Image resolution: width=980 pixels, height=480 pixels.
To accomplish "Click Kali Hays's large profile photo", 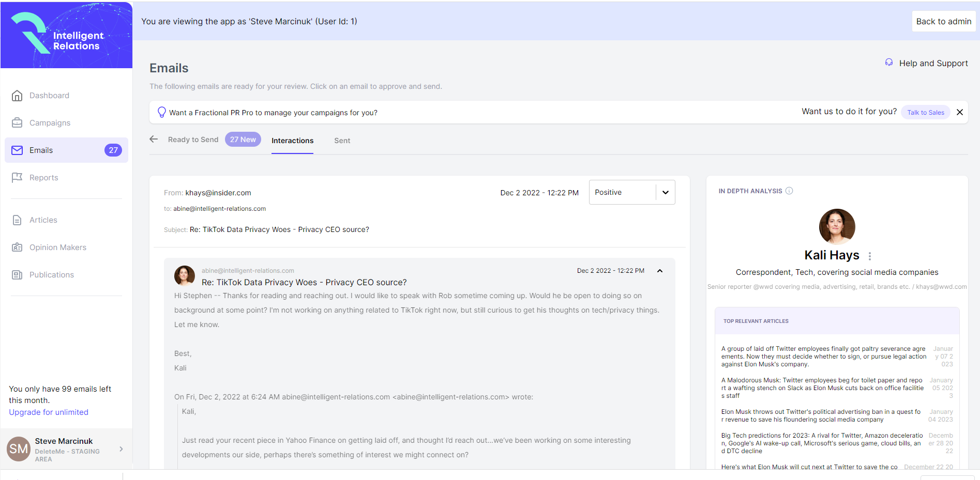I will click(837, 226).
